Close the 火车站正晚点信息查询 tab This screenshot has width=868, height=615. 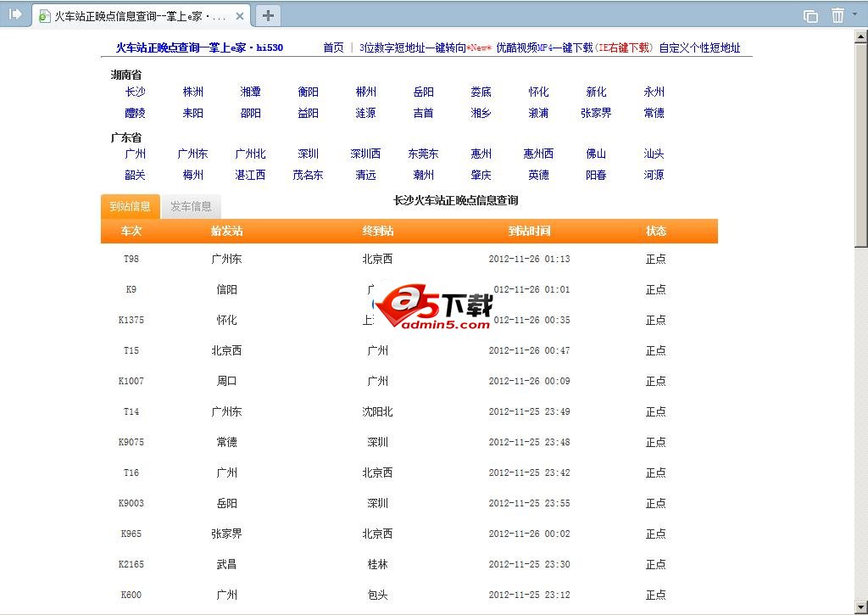pyautogui.click(x=240, y=16)
